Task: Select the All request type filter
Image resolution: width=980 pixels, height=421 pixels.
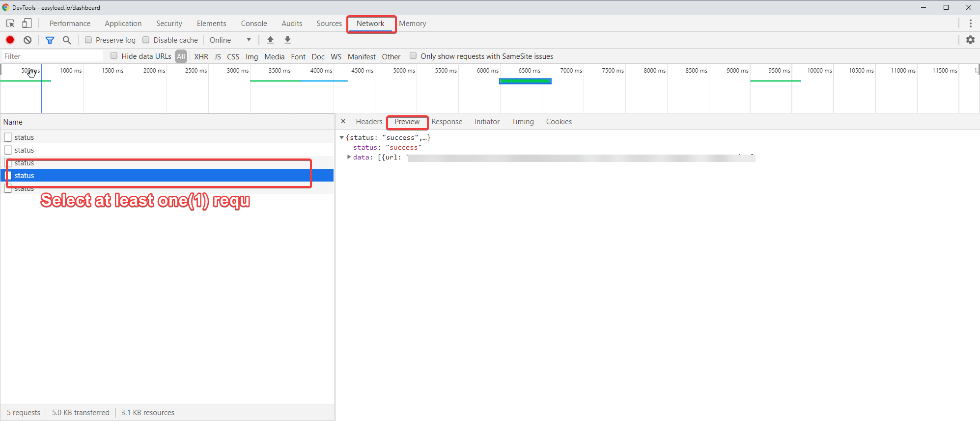Action: (181, 56)
